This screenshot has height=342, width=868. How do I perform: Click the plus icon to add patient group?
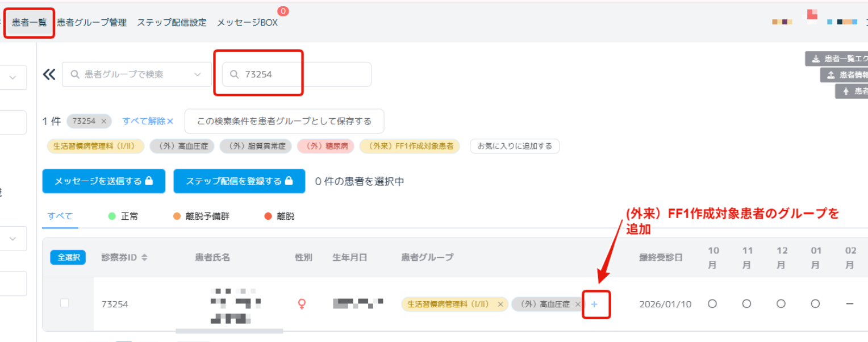[594, 305]
